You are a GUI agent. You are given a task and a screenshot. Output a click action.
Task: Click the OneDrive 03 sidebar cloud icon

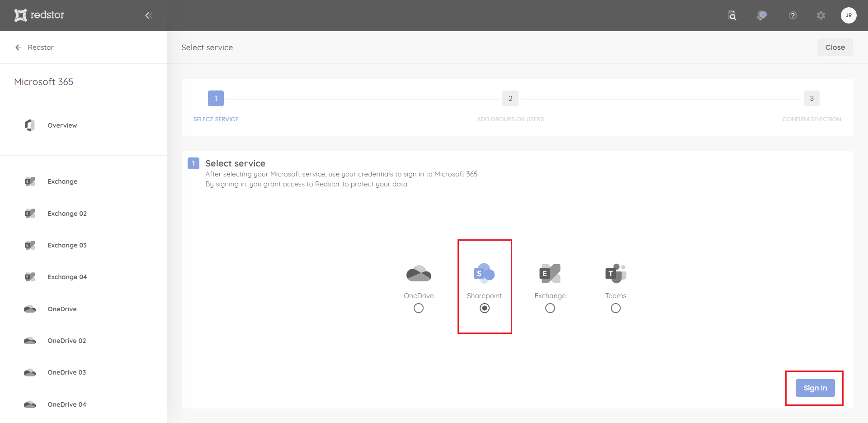[30, 372]
